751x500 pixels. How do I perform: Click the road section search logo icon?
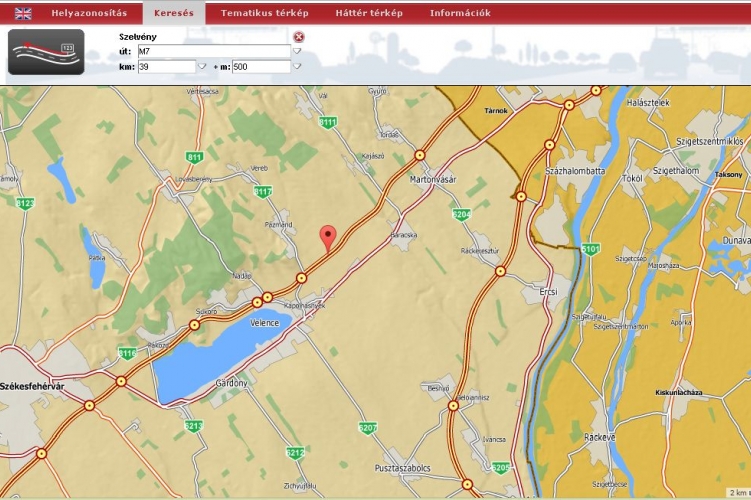pos(47,52)
